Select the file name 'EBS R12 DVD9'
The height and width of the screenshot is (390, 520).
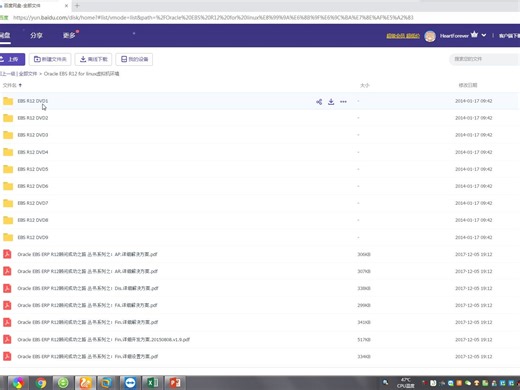point(33,237)
